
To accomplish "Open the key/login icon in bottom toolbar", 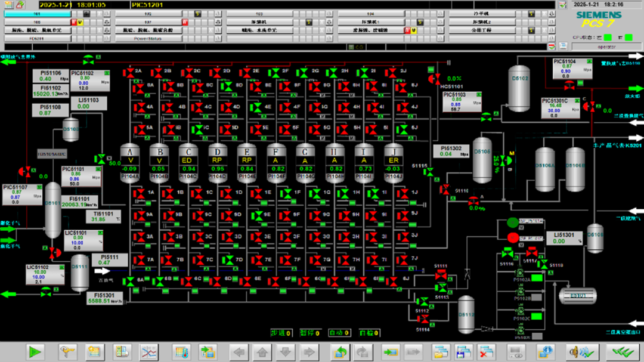I will click(67, 352).
